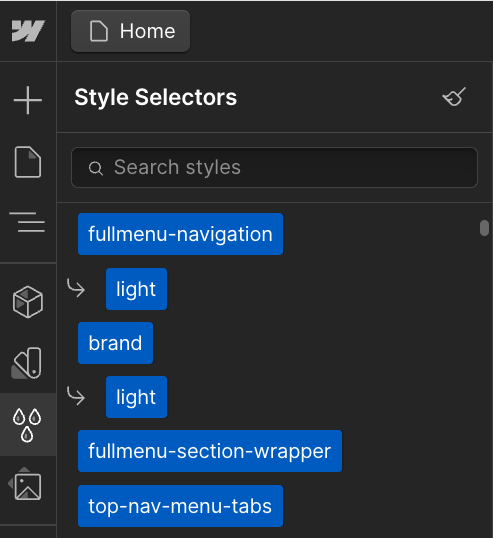Open the Navigator panel icon
This screenshot has height=538, width=493.
27,222
